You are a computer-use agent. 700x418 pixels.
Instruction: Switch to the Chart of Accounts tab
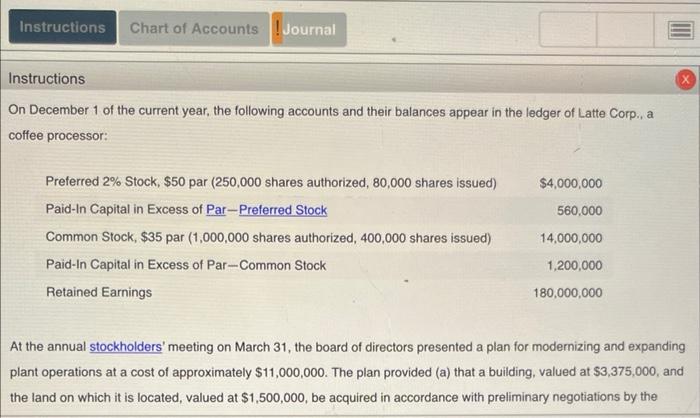194,29
